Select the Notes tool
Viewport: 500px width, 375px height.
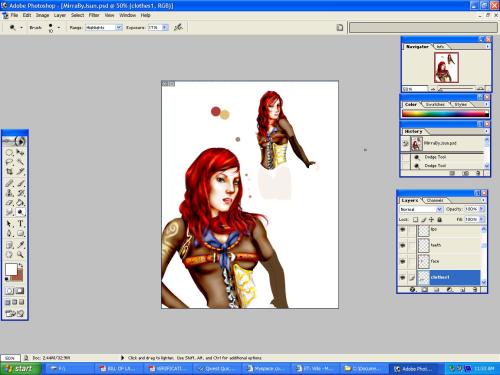pos(9,245)
